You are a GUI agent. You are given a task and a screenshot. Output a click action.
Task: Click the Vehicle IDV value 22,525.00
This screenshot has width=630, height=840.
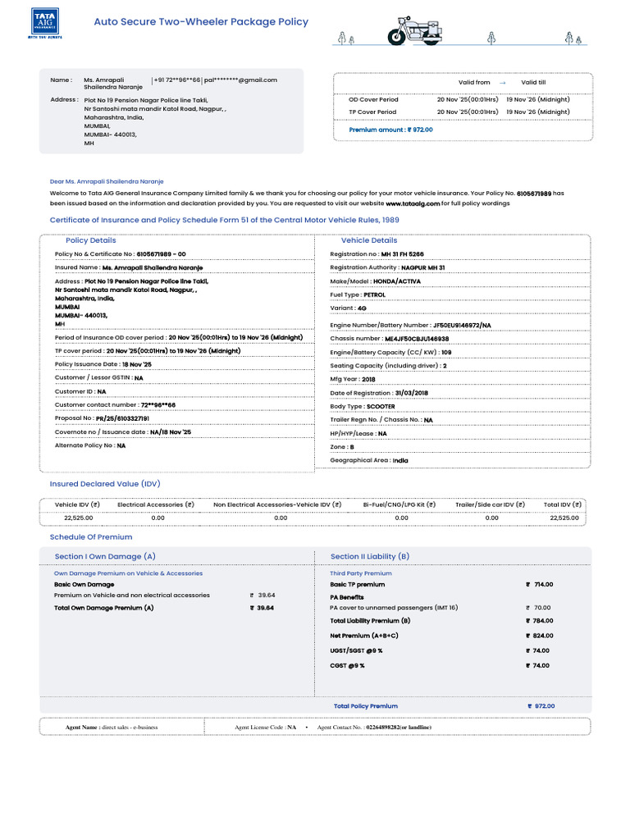tap(78, 518)
